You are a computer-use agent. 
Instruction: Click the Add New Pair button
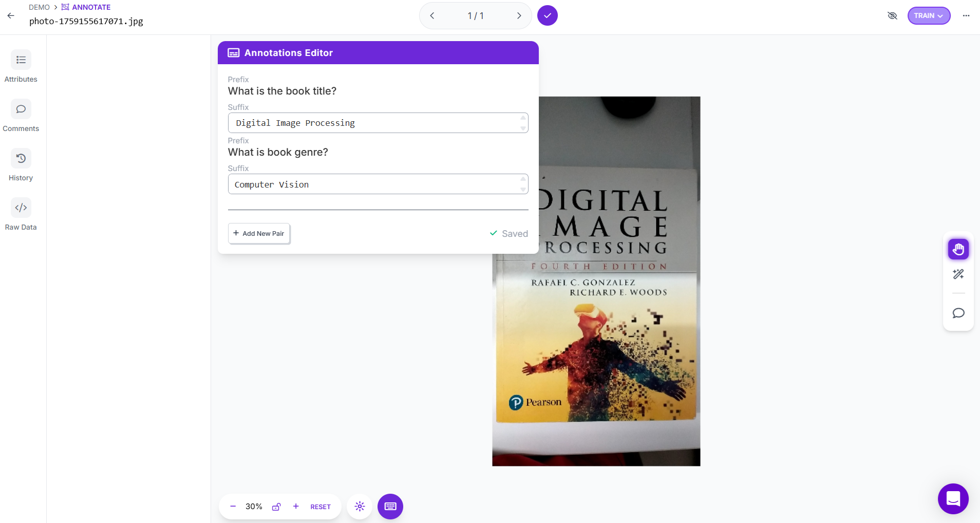(x=259, y=233)
